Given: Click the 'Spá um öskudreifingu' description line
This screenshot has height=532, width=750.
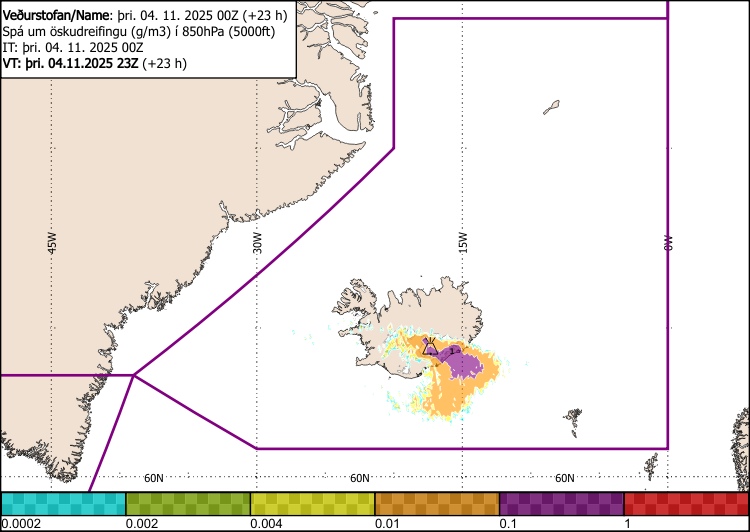Looking at the screenshot, I should tap(139, 32).
